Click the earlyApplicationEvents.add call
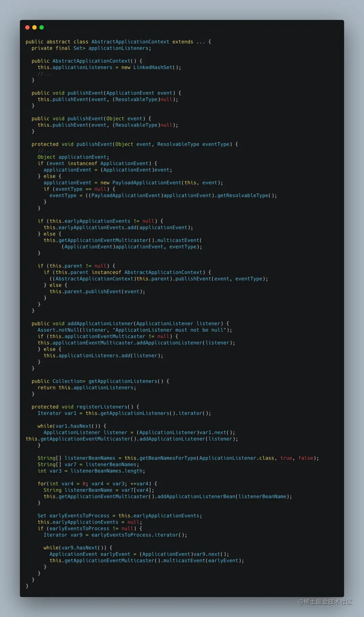The height and width of the screenshot is (617, 364). point(118,228)
